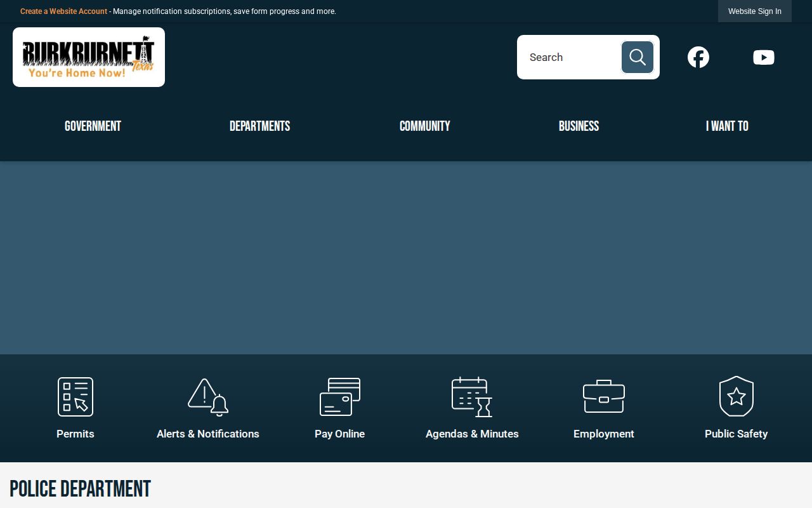Open the I Want To menu
This screenshot has width=812, height=508.
727,126
